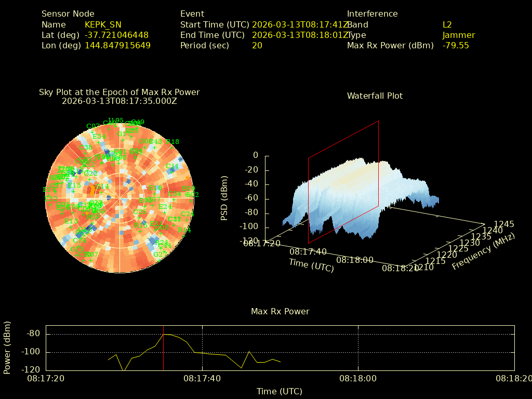Select satellite E24 on the sky plot
This screenshot has width=532, height=399.
(165, 212)
